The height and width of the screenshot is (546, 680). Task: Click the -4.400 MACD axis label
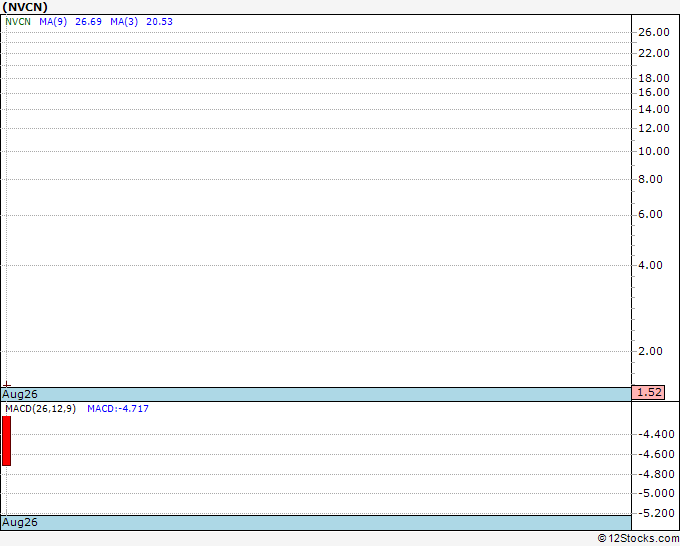coord(659,434)
